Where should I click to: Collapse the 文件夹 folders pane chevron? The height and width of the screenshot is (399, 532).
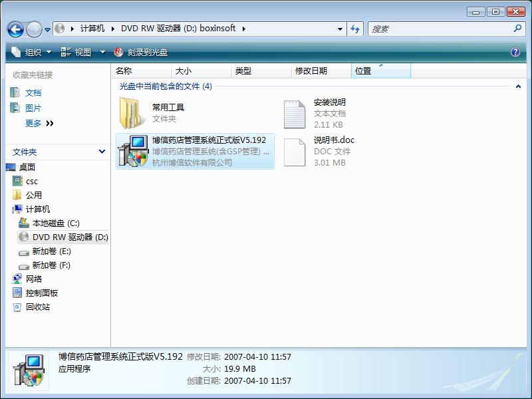pyautogui.click(x=102, y=152)
